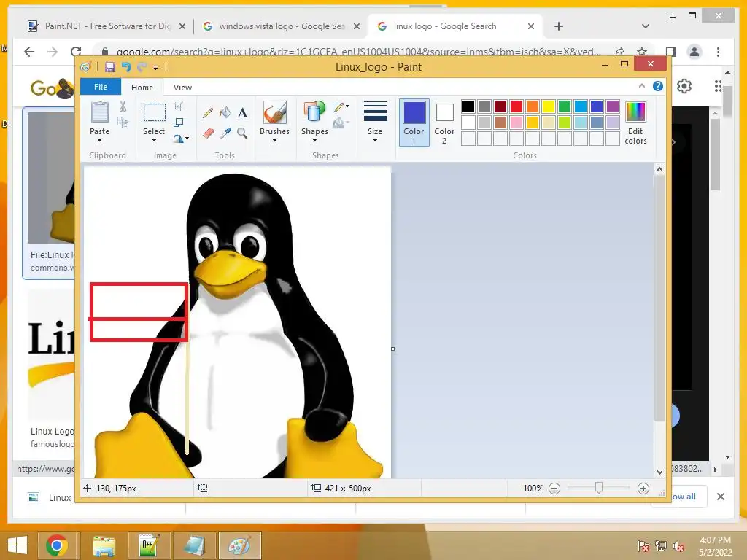The image size is (747, 560).
Task: Reload the Chrome page
Action: 76,52
